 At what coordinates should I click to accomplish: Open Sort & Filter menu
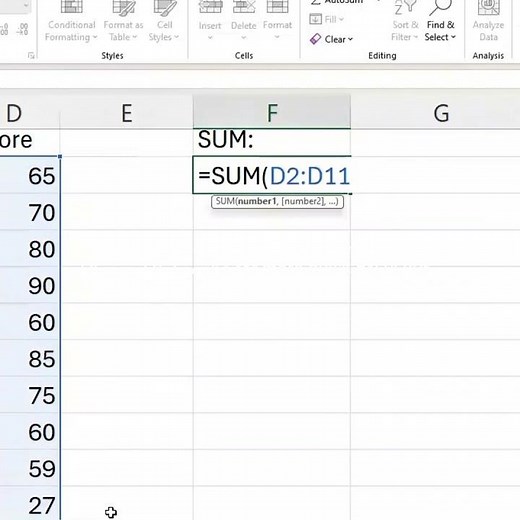click(x=405, y=21)
